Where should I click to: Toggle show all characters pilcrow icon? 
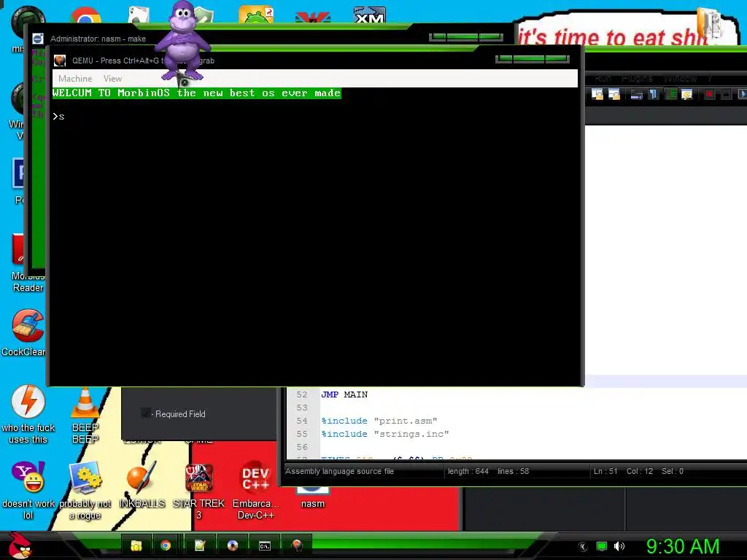(653, 94)
